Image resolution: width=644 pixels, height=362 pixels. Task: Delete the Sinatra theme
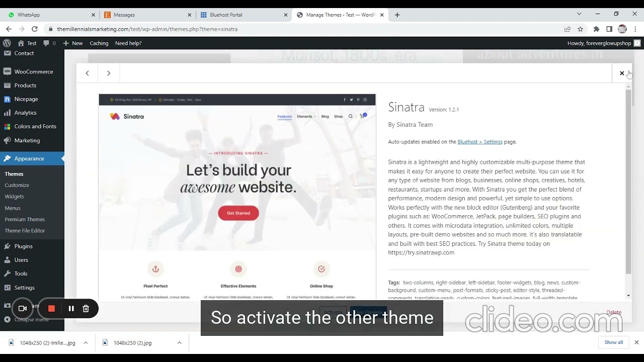tap(614, 312)
